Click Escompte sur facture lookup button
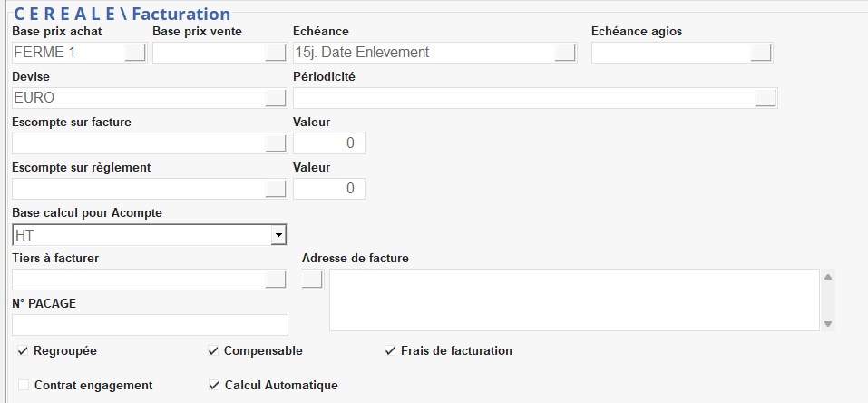 (x=276, y=143)
